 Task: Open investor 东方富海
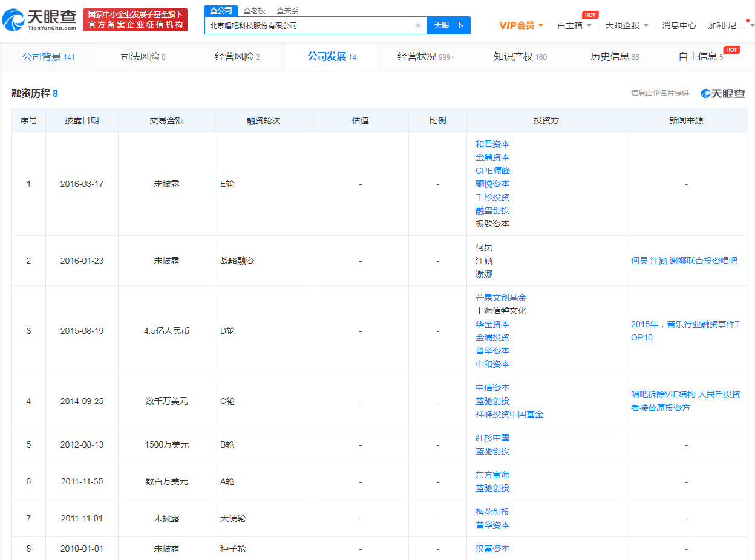point(492,475)
